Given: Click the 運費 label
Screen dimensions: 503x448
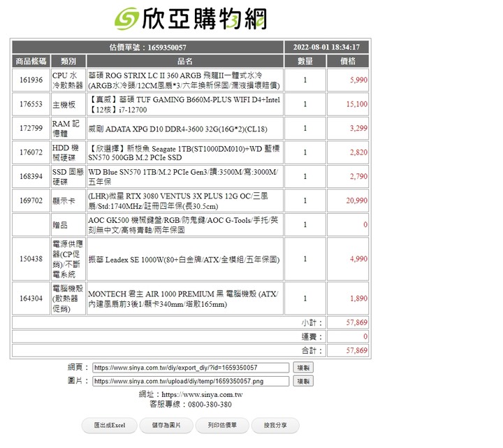Looking at the screenshot, I should click(x=312, y=337).
